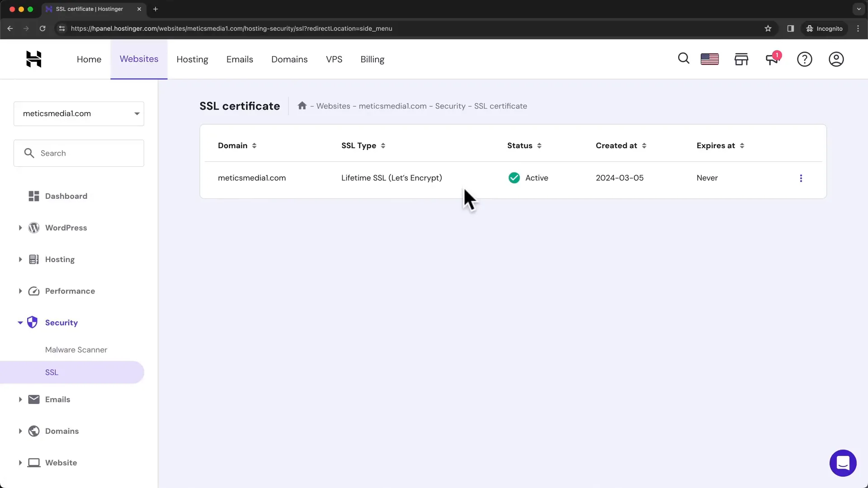View site information icon in address bar

(62, 28)
